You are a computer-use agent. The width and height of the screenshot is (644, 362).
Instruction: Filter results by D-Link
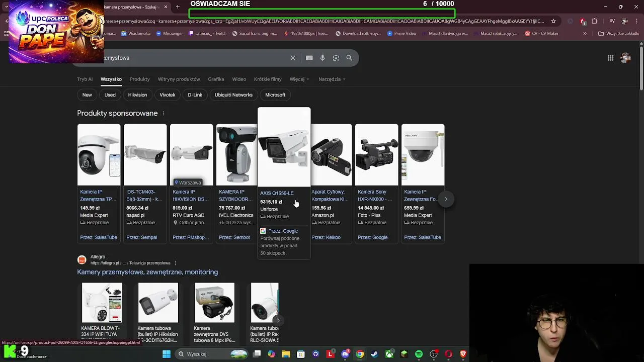point(195,95)
